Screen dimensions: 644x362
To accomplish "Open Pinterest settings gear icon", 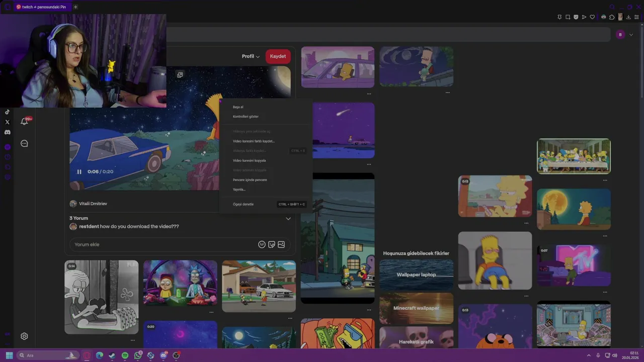I will coord(24,336).
